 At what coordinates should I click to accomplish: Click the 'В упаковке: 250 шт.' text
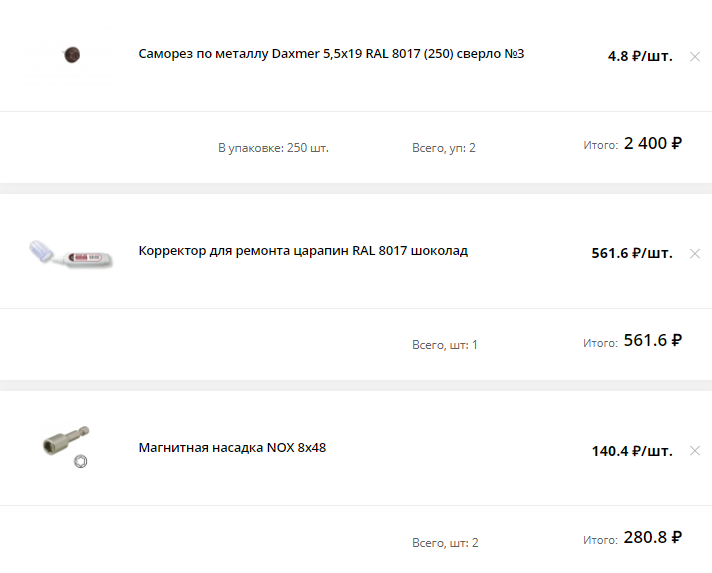coord(273,148)
